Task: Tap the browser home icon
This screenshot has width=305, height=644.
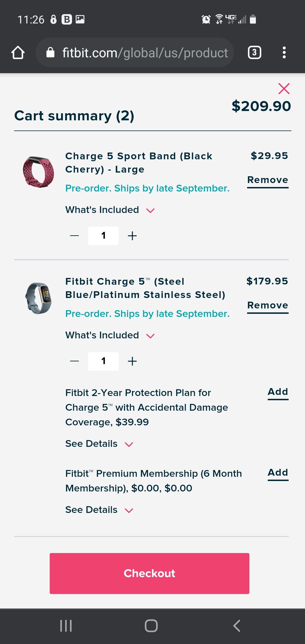Action: [18, 53]
